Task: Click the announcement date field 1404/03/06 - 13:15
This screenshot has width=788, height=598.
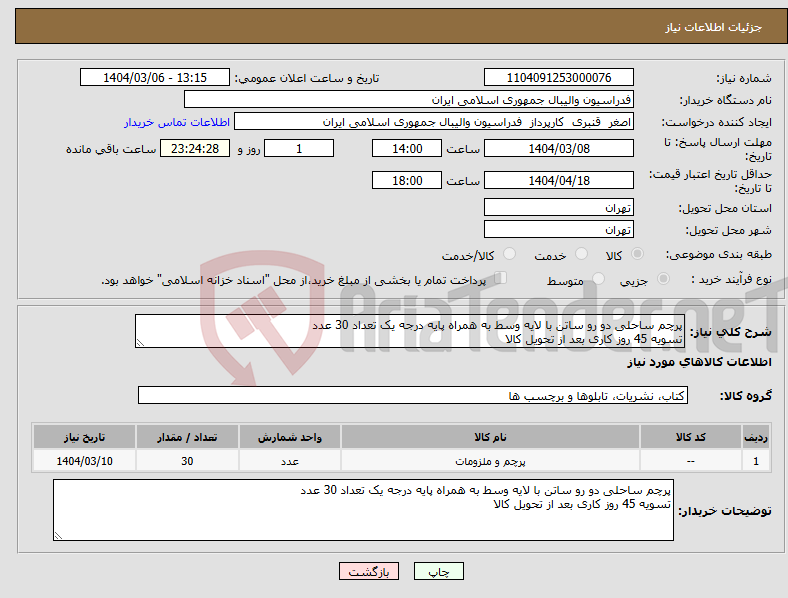Action: [155, 77]
